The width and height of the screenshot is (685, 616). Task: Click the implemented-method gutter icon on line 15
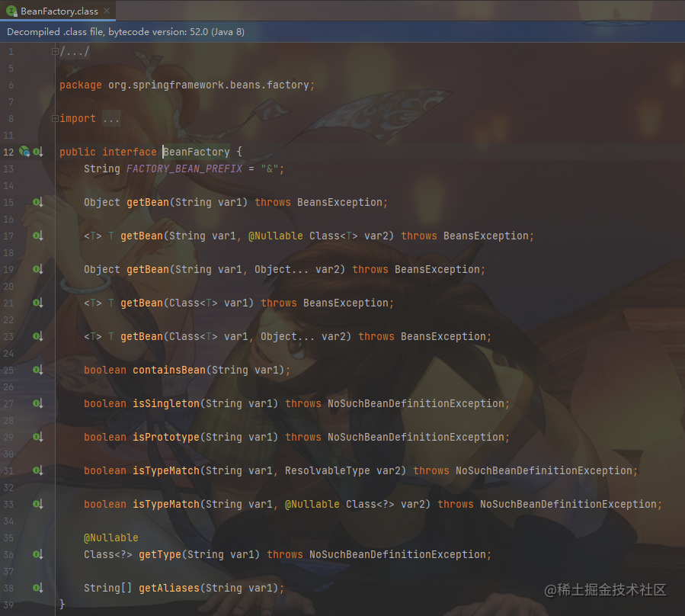click(38, 202)
